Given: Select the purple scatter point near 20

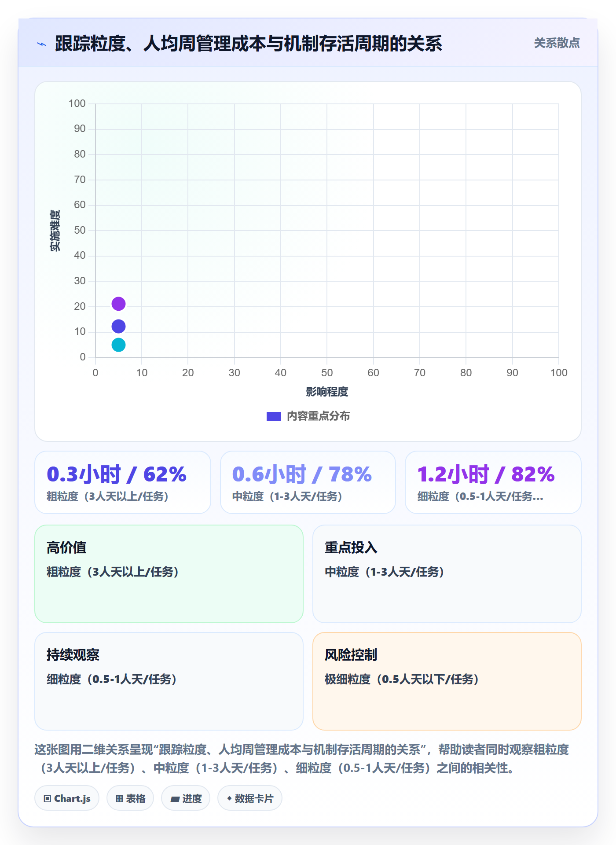Looking at the screenshot, I should tap(118, 304).
